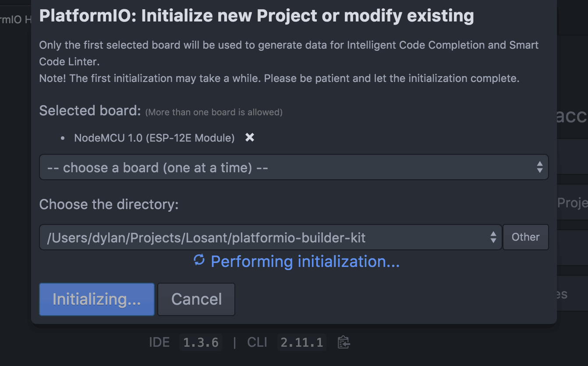Remove NodeMCU 1.0 board using the X icon

(x=249, y=137)
